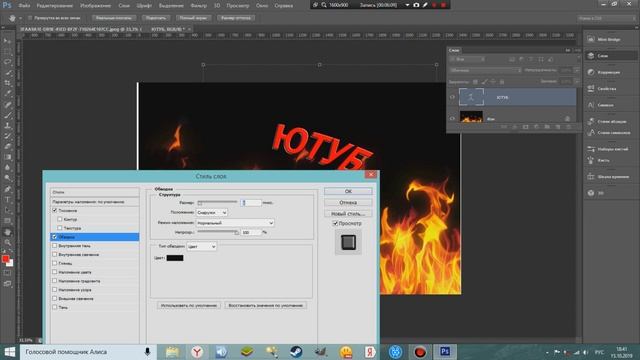The image size is (640, 360).
Task: Open the Редактирование menu
Action: tap(55, 6)
